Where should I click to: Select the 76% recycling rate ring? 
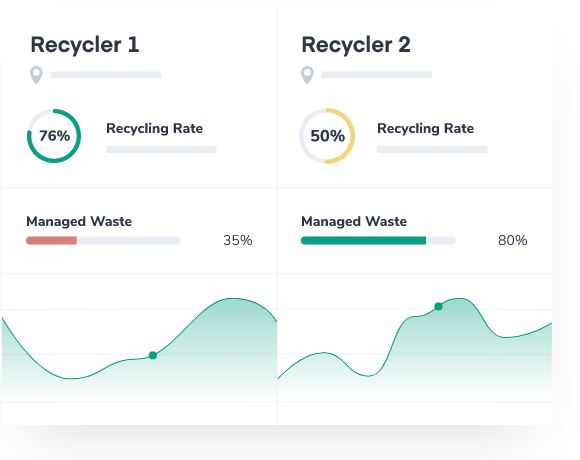coord(54,136)
